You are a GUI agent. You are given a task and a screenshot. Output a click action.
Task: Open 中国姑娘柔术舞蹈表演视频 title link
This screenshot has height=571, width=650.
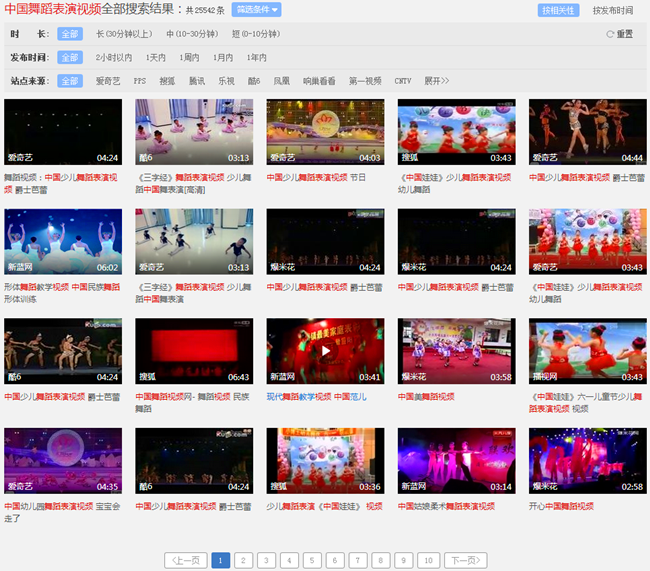click(x=446, y=506)
